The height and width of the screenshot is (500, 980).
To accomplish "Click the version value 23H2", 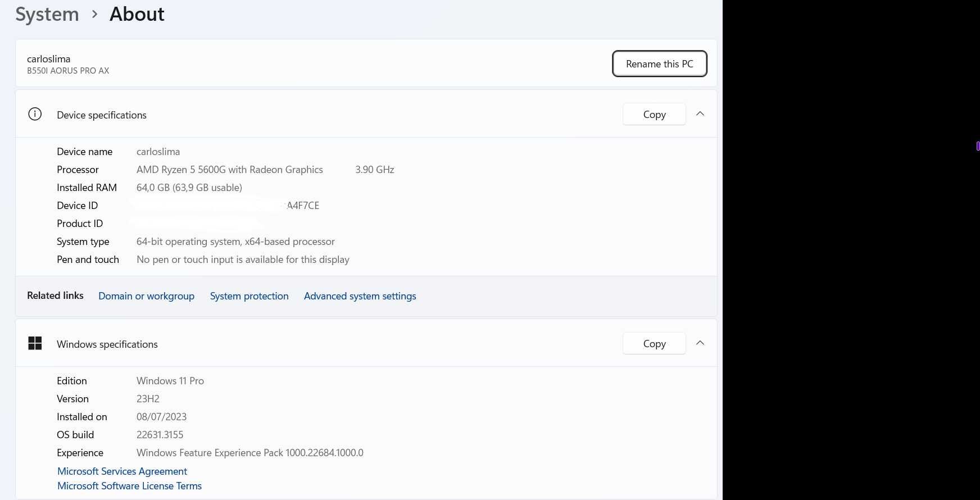I will (x=148, y=399).
